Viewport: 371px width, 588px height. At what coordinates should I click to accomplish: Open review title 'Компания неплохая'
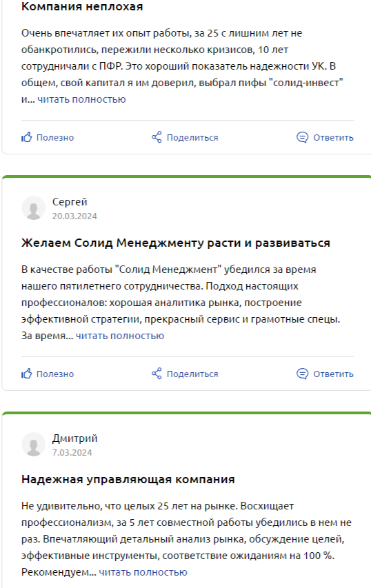[82, 7]
